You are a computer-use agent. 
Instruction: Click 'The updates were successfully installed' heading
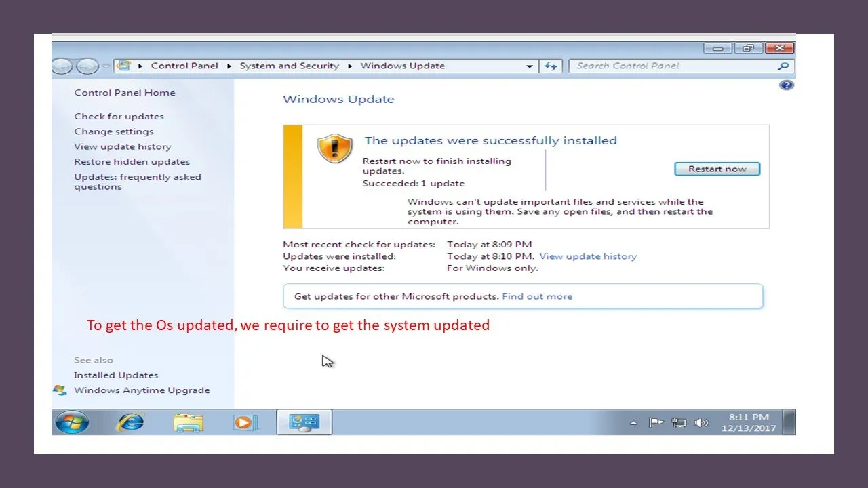(491, 140)
